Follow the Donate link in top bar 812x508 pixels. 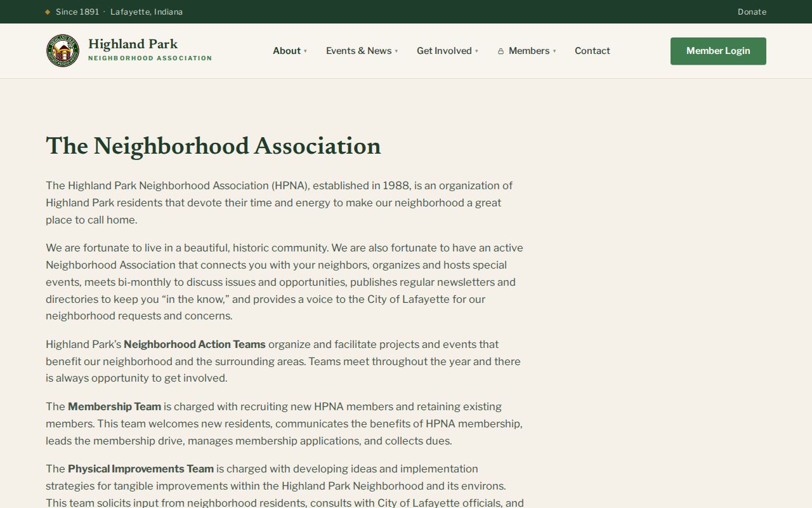(x=752, y=12)
